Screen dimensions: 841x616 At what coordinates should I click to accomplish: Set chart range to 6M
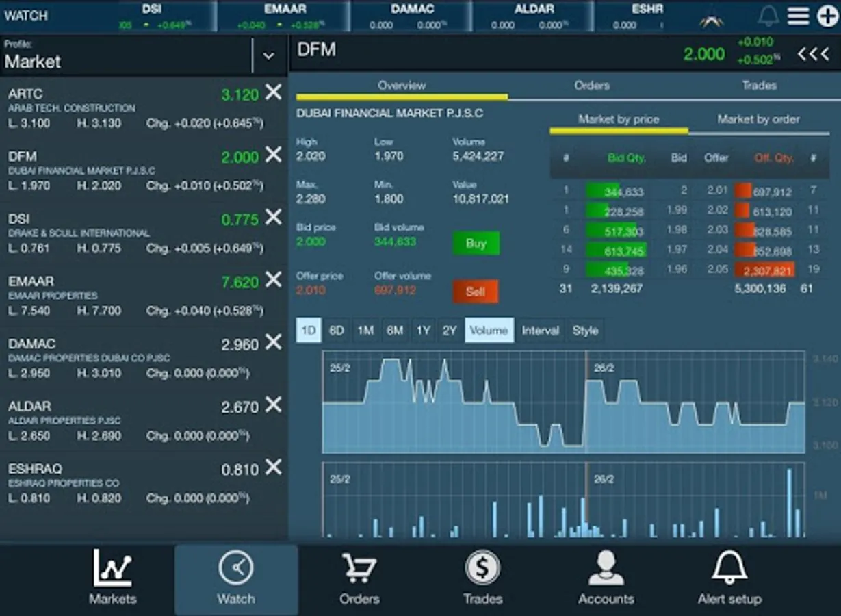pyautogui.click(x=395, y=331)
